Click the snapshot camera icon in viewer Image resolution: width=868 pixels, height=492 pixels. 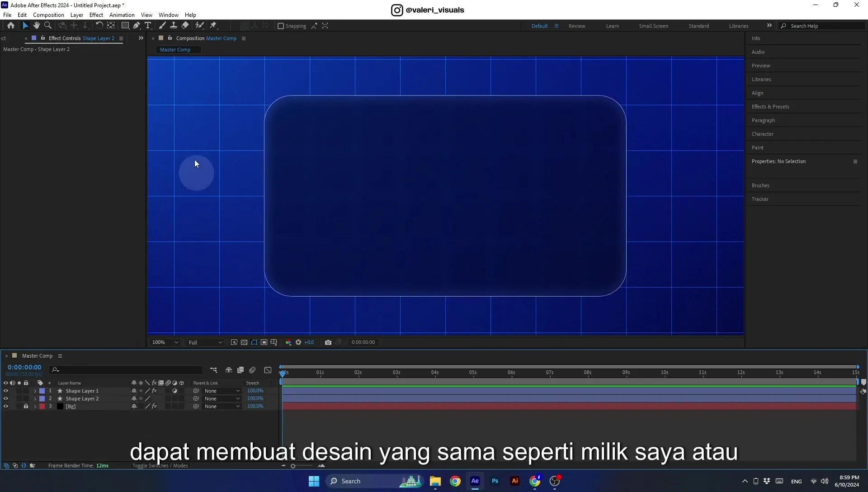click(328, 342)
